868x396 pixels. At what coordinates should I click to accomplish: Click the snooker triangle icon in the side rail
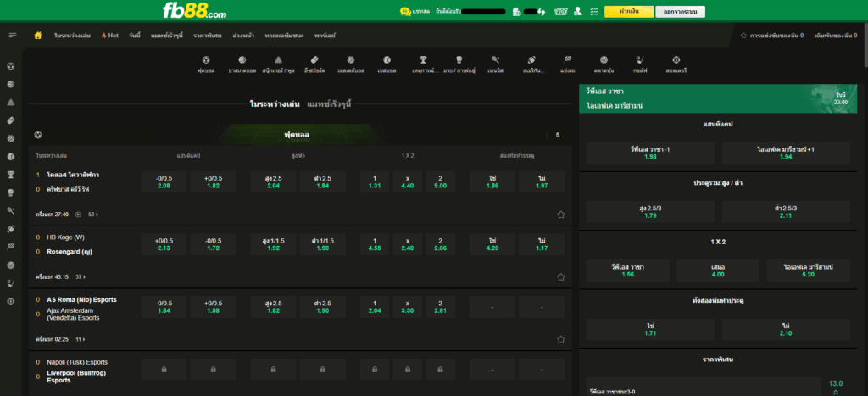10,103
